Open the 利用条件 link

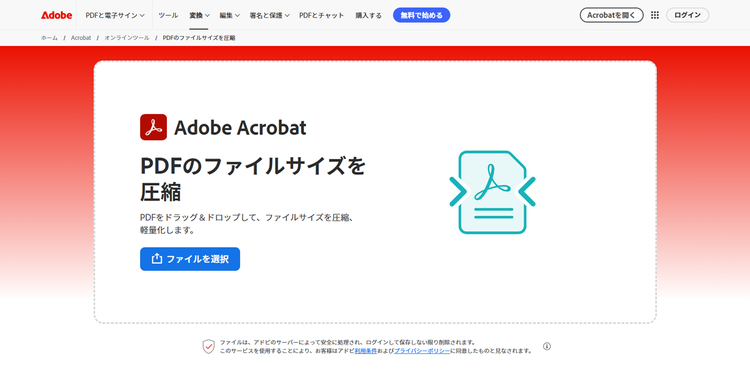click(365, 351)
